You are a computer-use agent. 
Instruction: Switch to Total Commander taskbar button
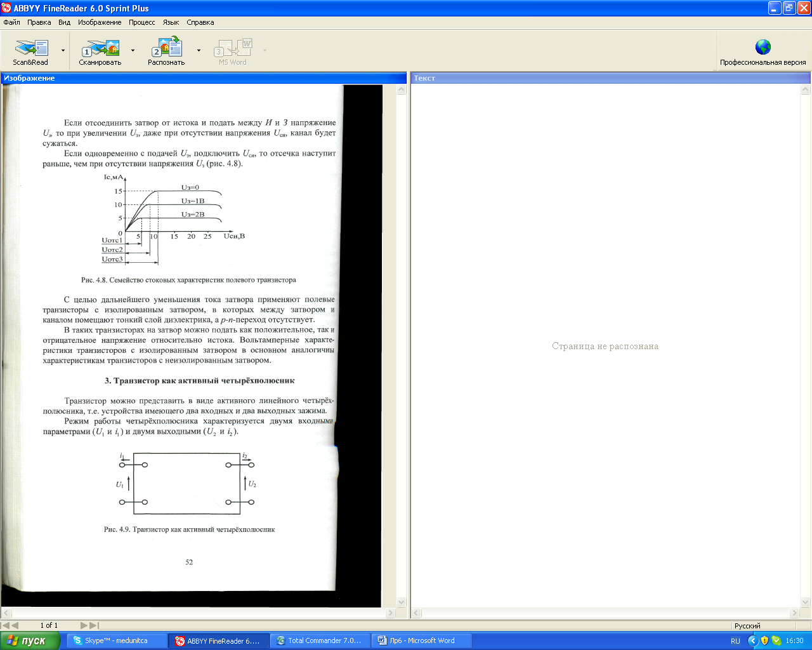coord(320,640)
